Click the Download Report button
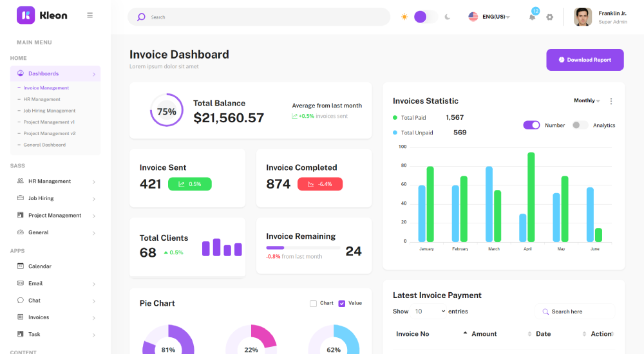This screenshot has height=354, width=644. 585,60
